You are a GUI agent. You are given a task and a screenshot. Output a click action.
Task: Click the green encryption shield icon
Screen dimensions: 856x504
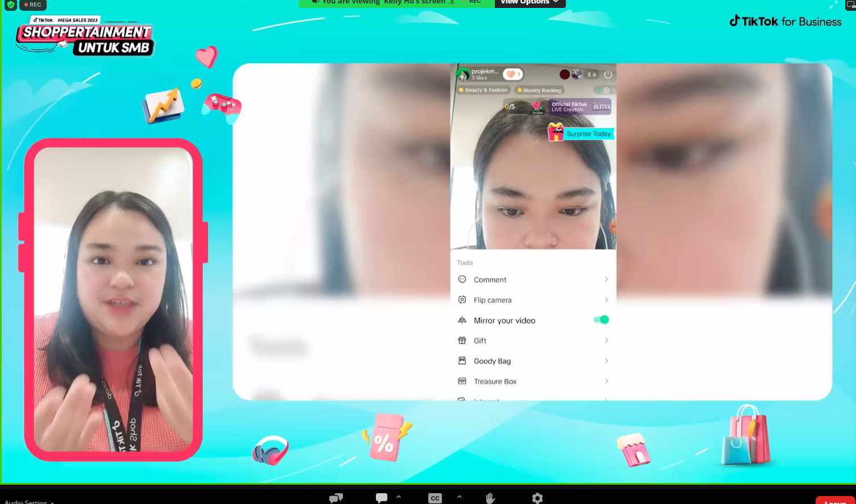[x=10, y=5]
